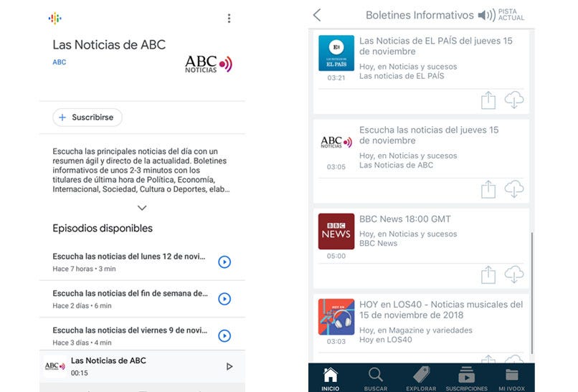578x392 pixels.
Task: Download the ABC jueves 15 episode
Action: tap(514, 189)
